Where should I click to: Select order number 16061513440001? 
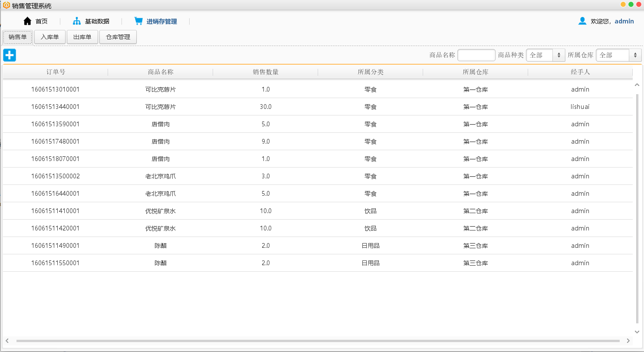click(56, 107)
